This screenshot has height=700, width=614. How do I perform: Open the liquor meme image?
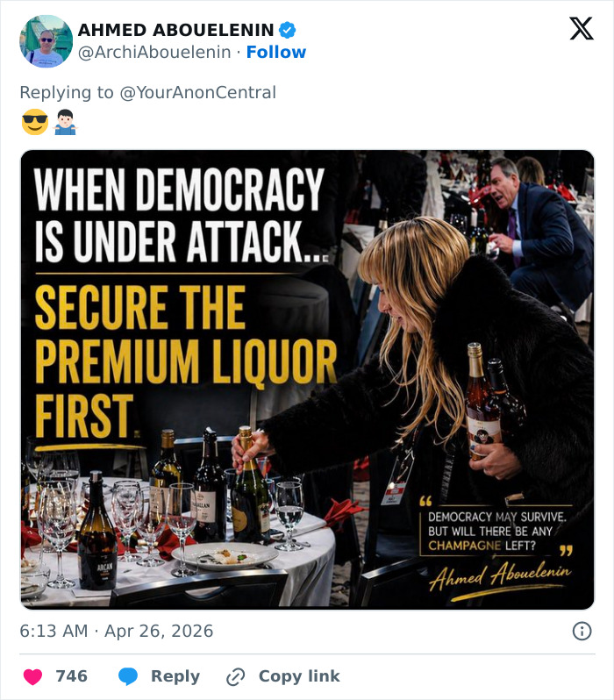coord(307,379)
